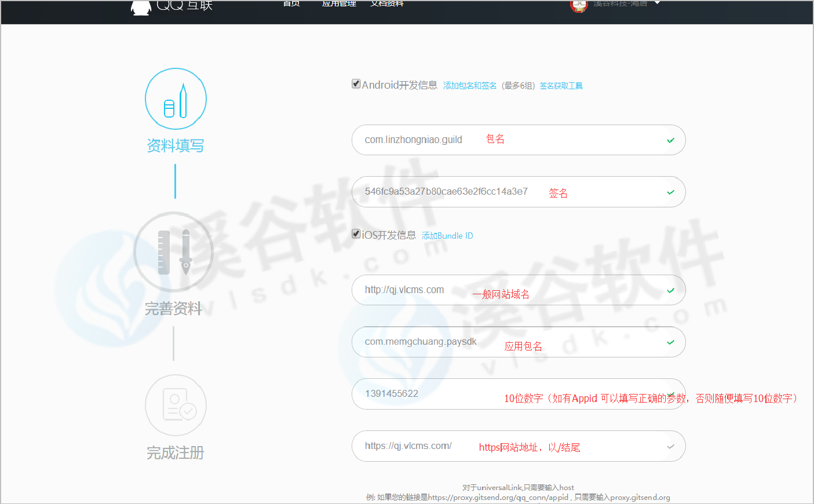The height and width of the screenshot is (504, 814).
Task: Click green checkmark in the package name field
Action: click(670, 140)
